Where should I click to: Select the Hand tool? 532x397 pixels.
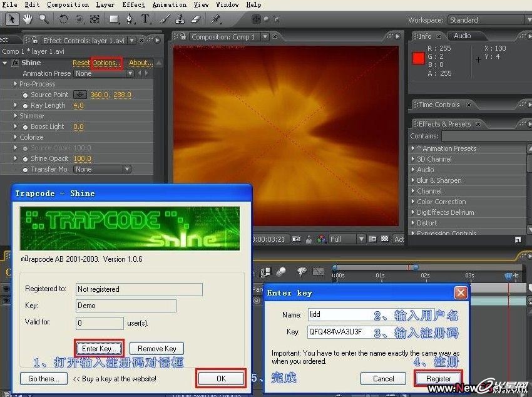[28, 19]
